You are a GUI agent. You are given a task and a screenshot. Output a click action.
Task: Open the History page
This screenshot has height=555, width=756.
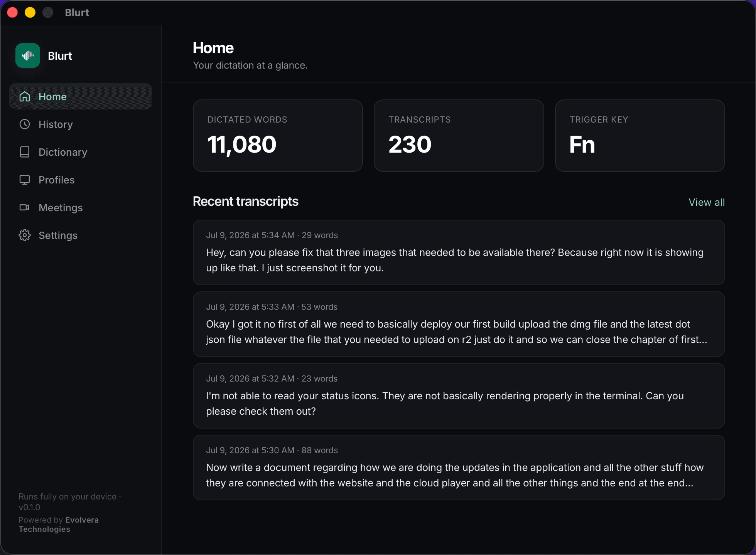tap(81, 124)
